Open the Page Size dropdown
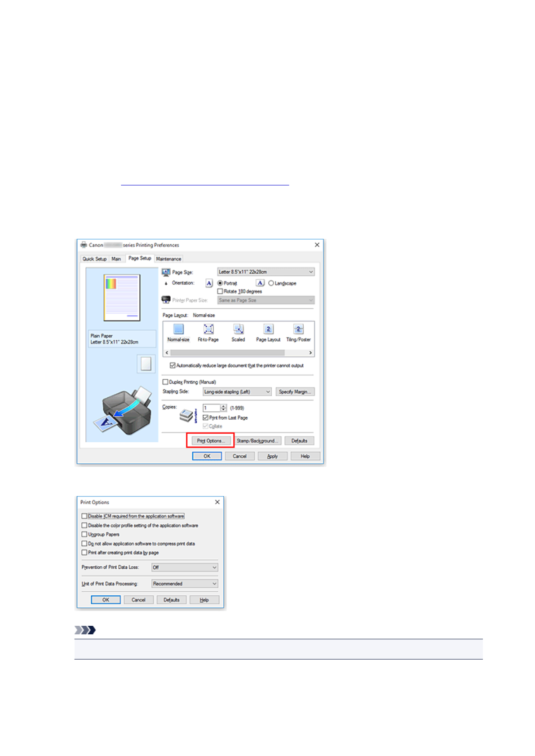Image resolution: width=535 pixels, height=756 pixels. click(x=266, y=272)
